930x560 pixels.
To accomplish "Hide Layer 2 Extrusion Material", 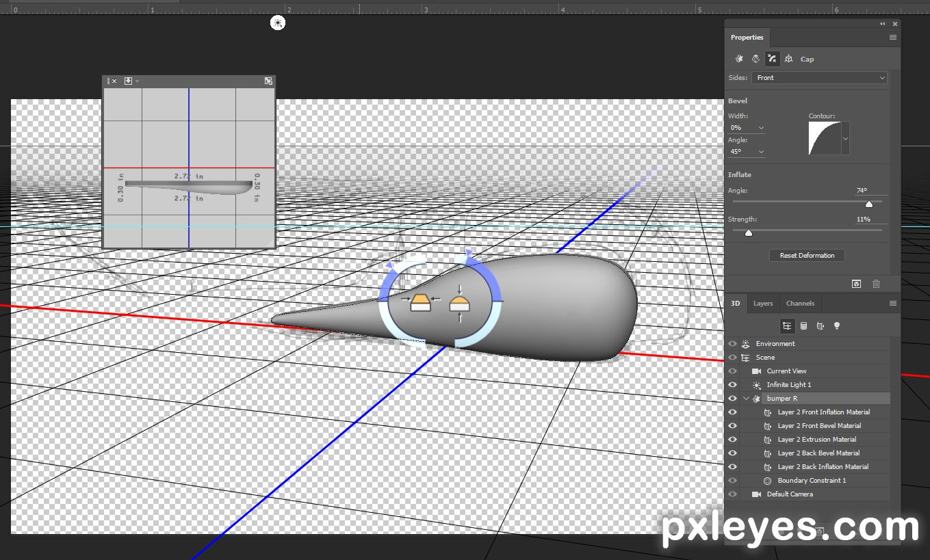I will point(732,440).
